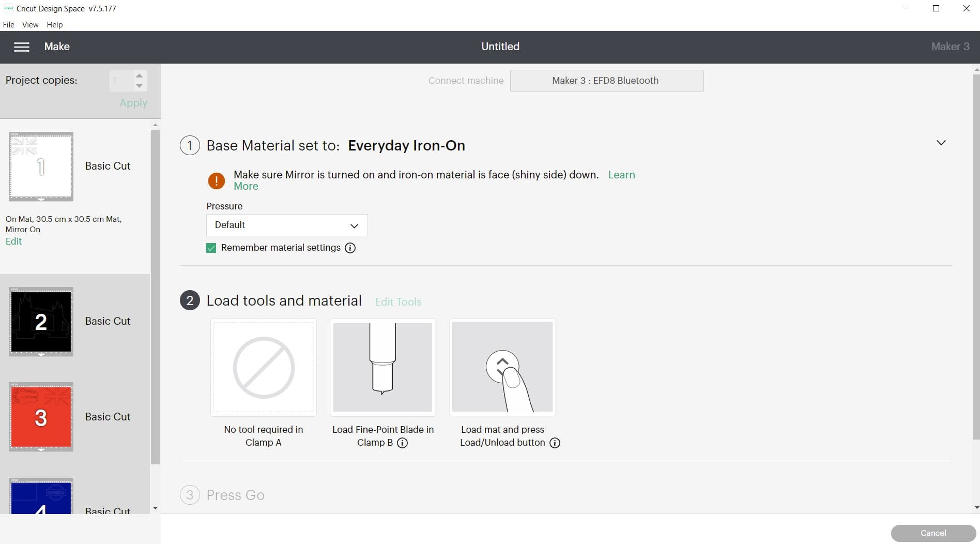Click the Make label in header
The width and height of the screenshot is (980, 544).
[x=57, y=47]
